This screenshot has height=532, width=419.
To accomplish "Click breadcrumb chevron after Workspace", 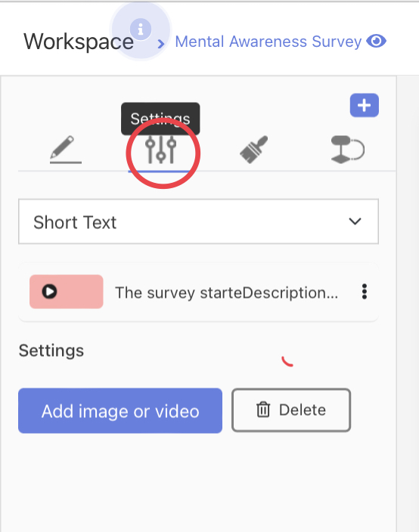I will [161, 44].
